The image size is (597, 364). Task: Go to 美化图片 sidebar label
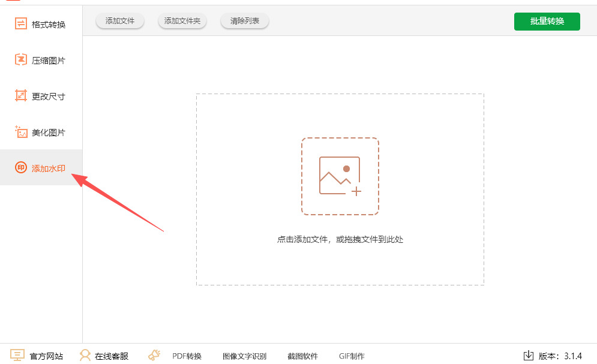point(49,133)
